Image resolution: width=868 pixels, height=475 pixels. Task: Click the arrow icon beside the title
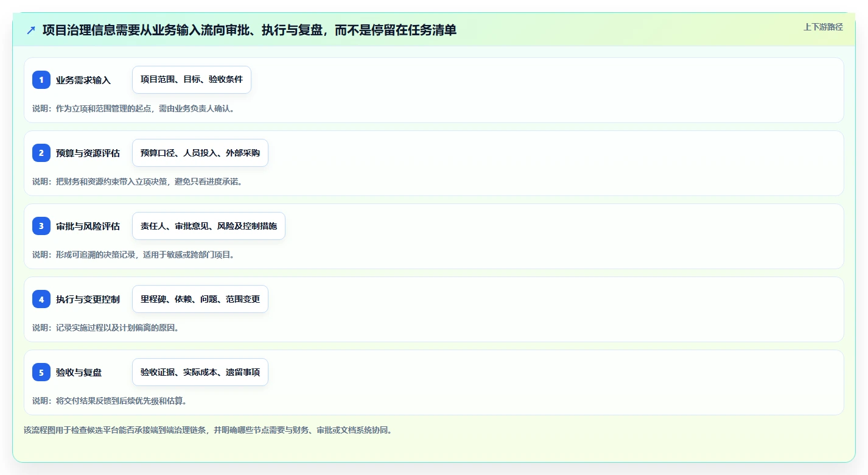[x=31, y=30]
